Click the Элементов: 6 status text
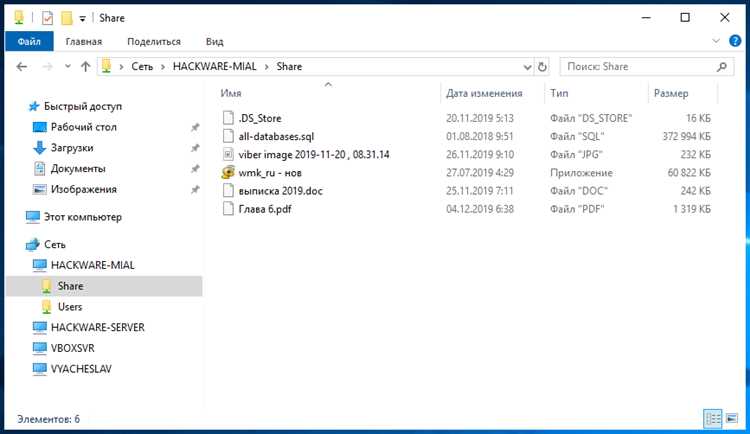The height and width of the screenshot is (434, 750). coord(48,419)
